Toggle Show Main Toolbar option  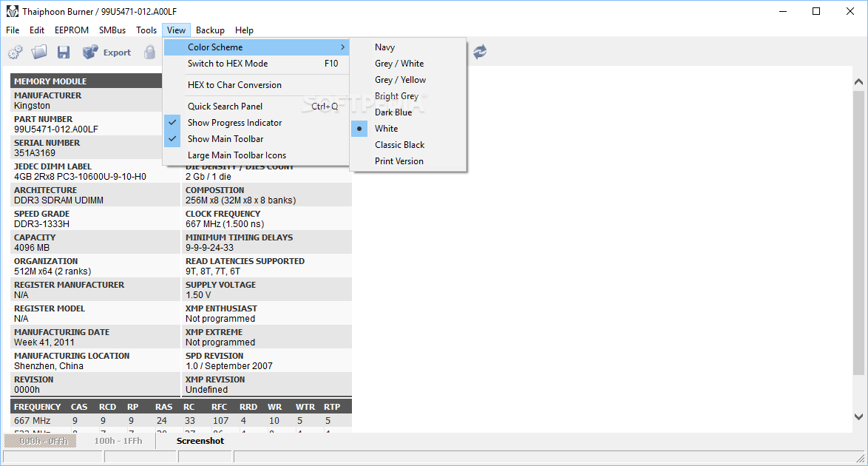tap(257, 138)
